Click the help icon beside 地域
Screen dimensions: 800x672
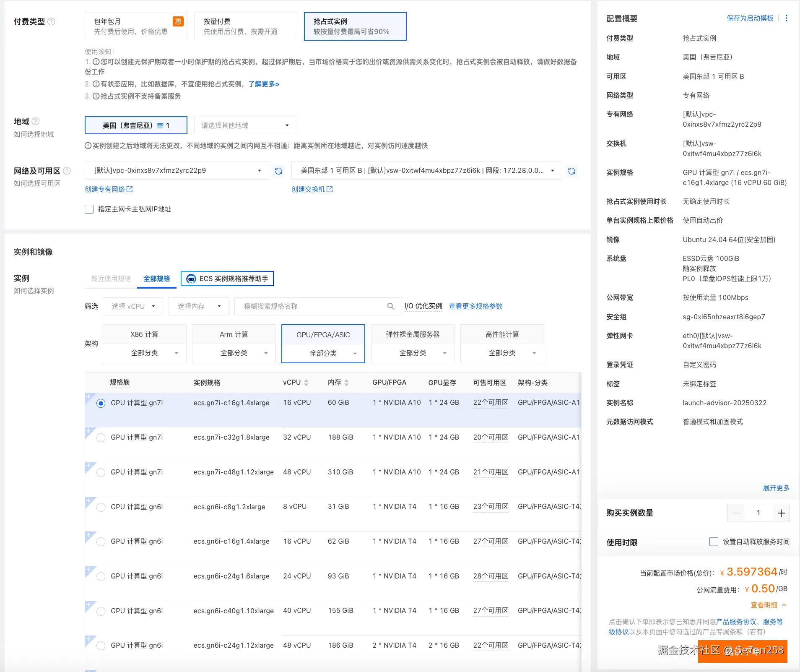click(36, 121)
